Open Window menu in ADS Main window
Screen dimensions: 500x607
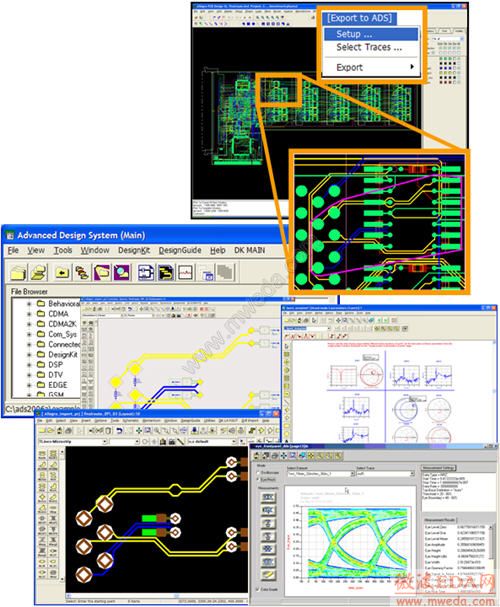[x=95, y=250]
